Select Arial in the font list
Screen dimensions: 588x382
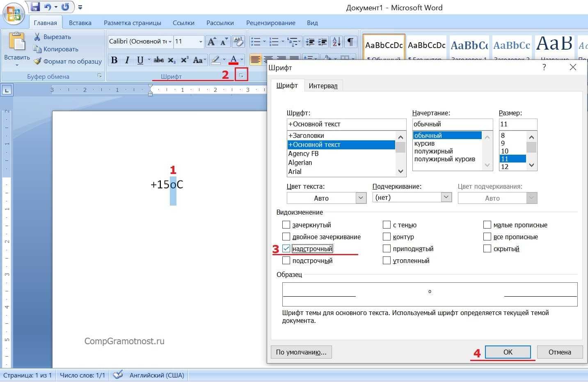pos(295,172)
